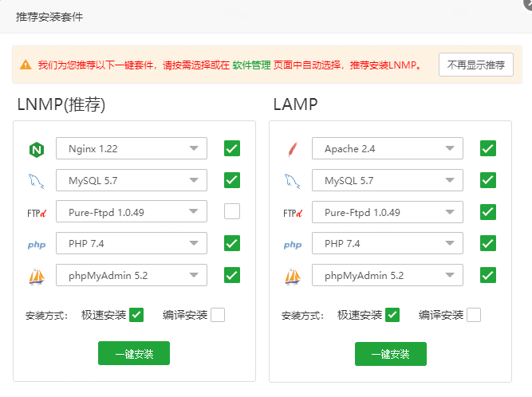Uncheck the Apache 2.4 checkbox

(x=488, y=147)
